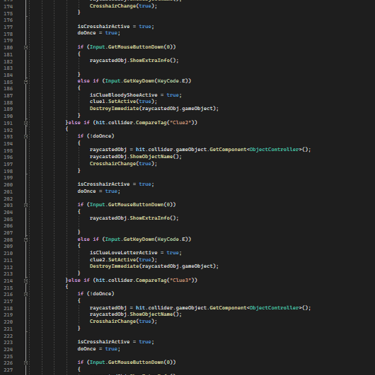Collapse the Clue2 else-if block at line 191
Viewport: 375px width, 375px height.
[x=26, y=123]
